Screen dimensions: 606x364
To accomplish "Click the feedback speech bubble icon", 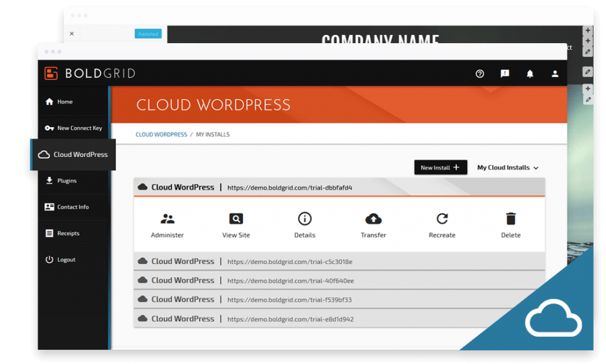I will [504, 73].
